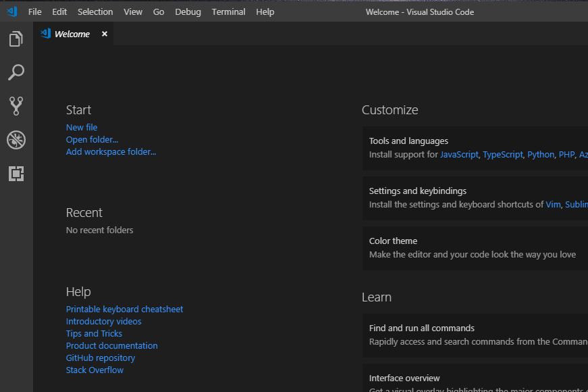Click Add workspace folder... link
The height and width of the screenshot is (392, 588).
(x=111, y=151)
